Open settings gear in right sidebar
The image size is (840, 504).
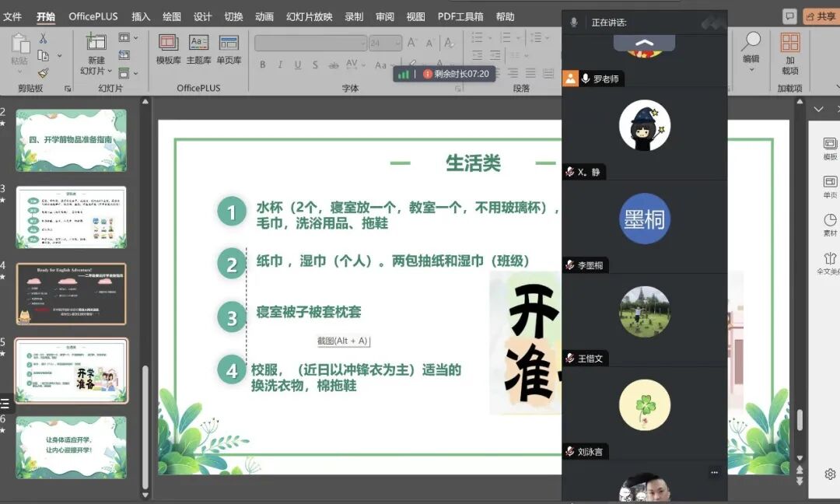[x=830, y=474]
